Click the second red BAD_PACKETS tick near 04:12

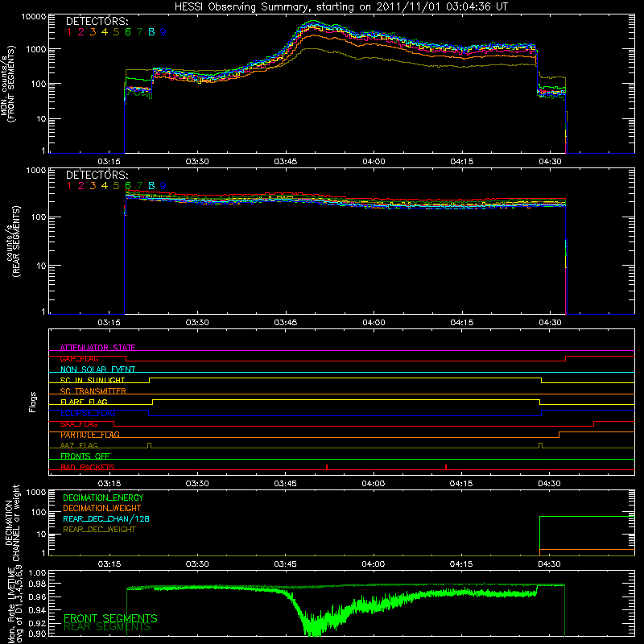[446, 467]
